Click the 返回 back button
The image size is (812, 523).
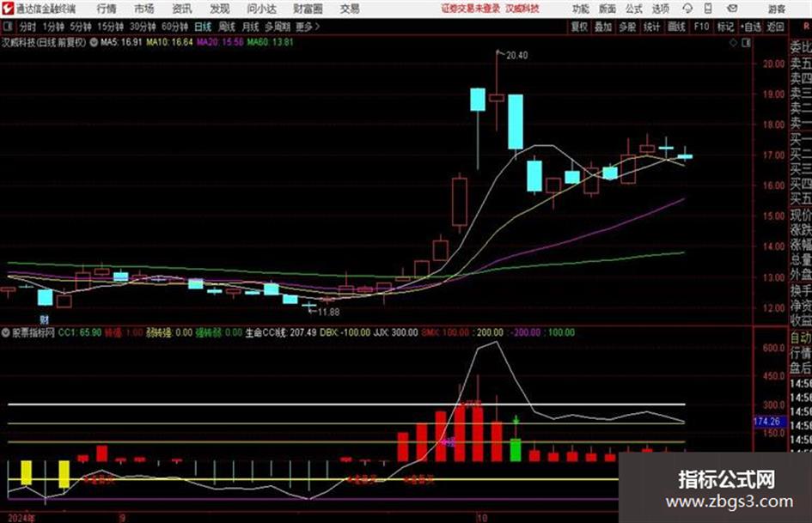(776, 27)
